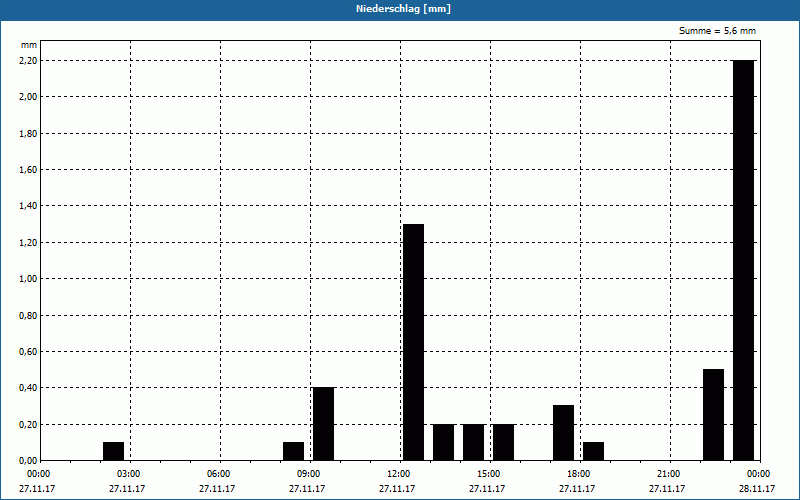This screenshot has width=800, height=500.
Task: Click the '00:00' label above date 28.11.17
Action: tap(759, 474)
